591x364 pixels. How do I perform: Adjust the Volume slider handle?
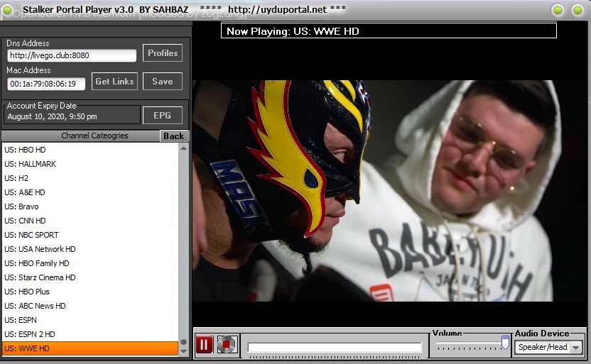[x=505, y=343]
